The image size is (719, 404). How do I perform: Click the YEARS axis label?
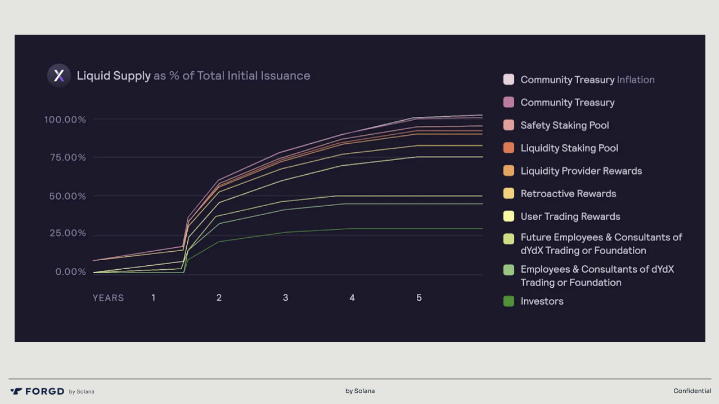[108, 298]
